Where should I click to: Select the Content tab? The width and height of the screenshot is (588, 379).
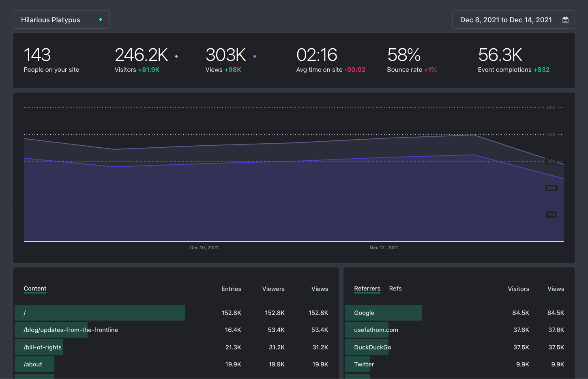coord(35,289)
